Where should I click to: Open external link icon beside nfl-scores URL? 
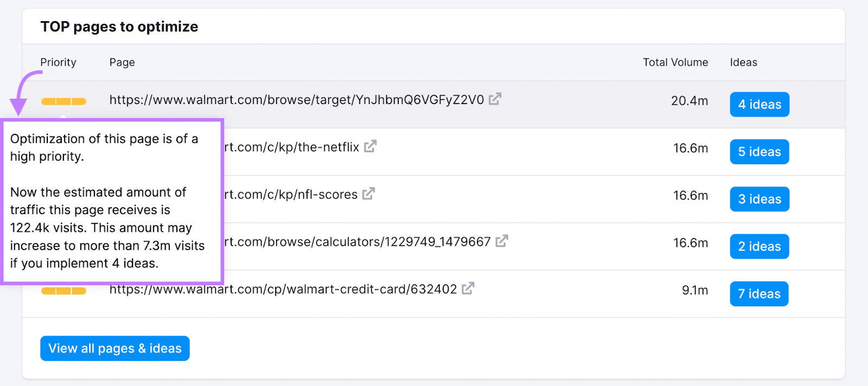click(368, 194)
